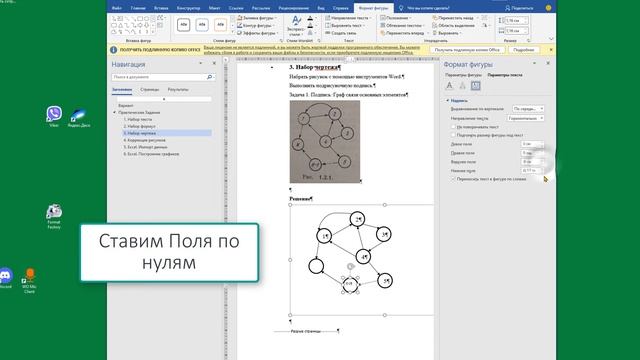The image size is (640, 360).
Task: Click the Направление текста ribbon command
Action: pos(347,18)
